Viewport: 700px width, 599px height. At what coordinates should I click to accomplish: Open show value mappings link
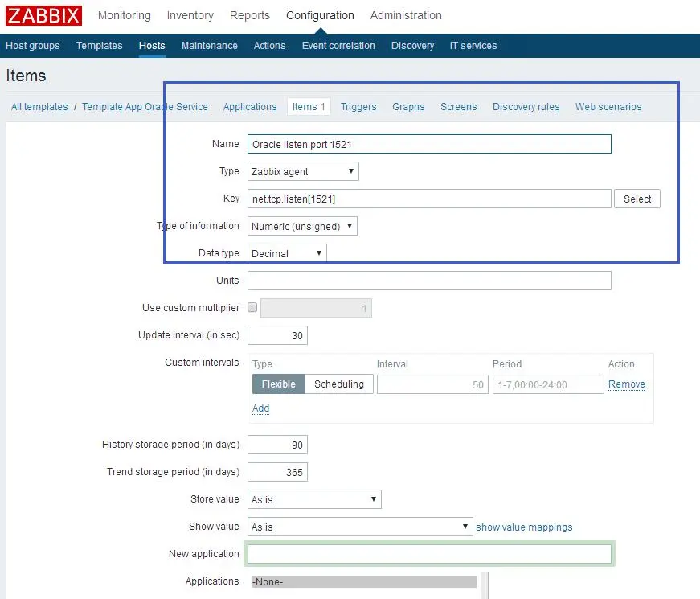(524, 527)
